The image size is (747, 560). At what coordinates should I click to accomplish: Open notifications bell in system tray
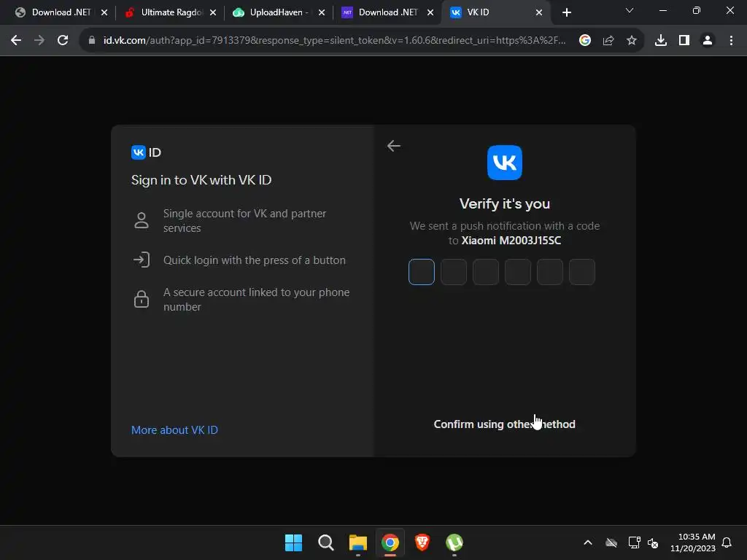point(727,542)
